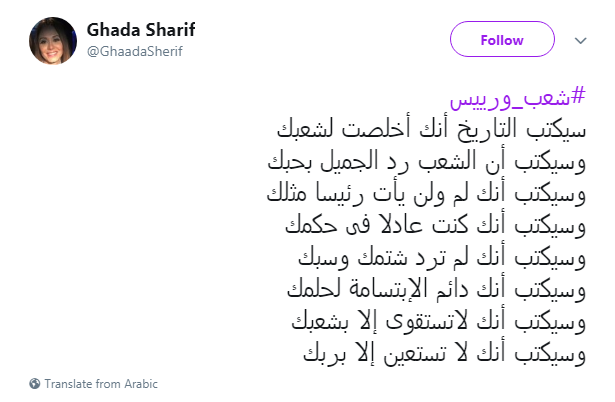
Task: Expand the tweet options chevron menu
Action: coord(580,40)
